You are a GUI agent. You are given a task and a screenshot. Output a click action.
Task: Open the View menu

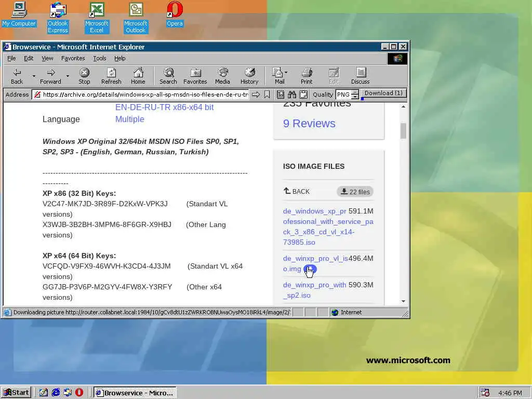click(47, 58)
